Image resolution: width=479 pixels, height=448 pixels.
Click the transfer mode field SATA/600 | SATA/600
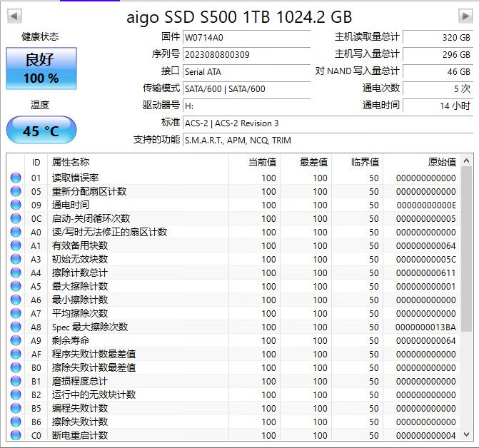point(246,88)
